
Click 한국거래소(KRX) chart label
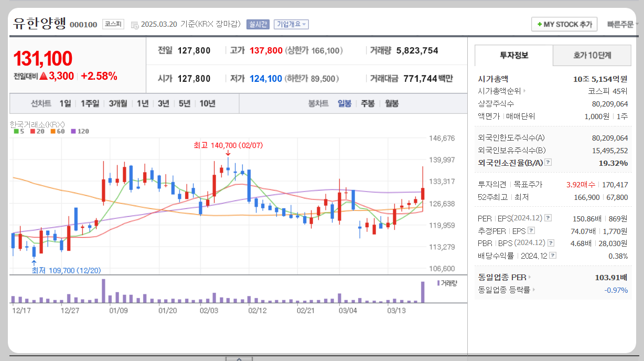[37, 124]
